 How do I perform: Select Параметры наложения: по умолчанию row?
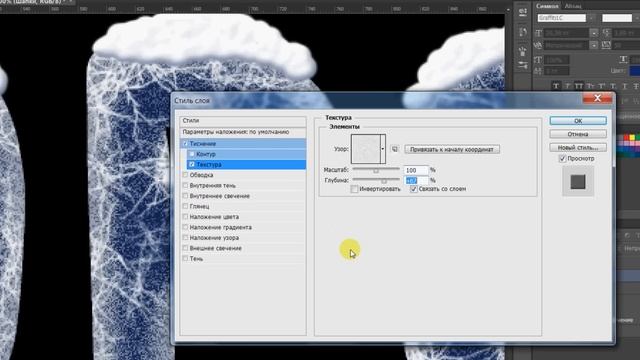click(x=243, y=132)
